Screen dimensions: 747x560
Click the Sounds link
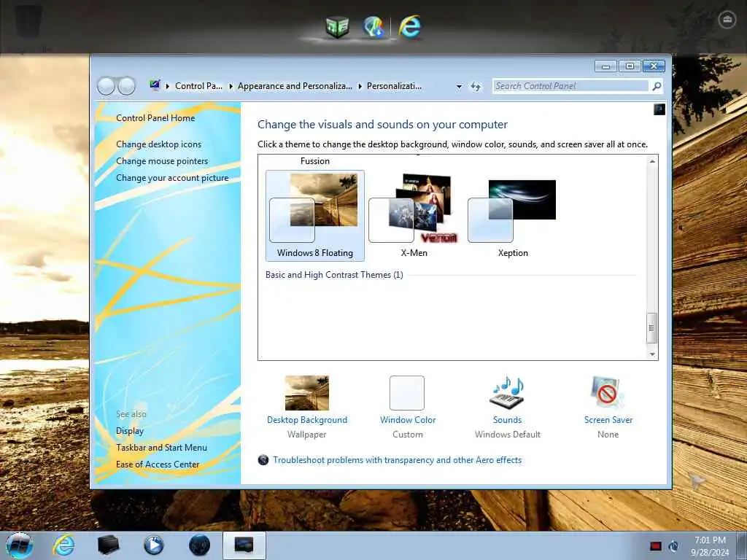tap(508, 420)
